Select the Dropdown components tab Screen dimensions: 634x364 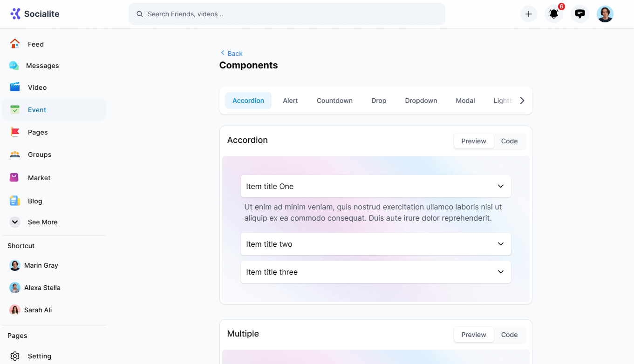[421, 101]
